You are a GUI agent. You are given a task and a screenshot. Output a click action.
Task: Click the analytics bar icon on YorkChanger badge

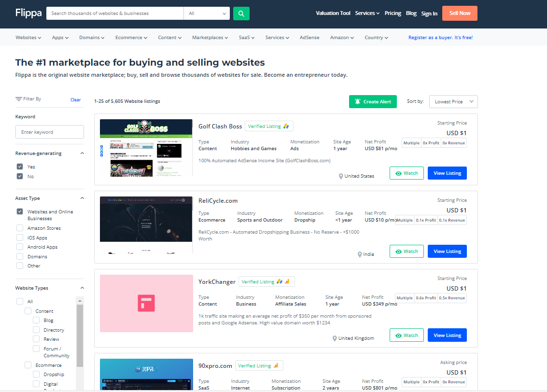click(287, 281)
